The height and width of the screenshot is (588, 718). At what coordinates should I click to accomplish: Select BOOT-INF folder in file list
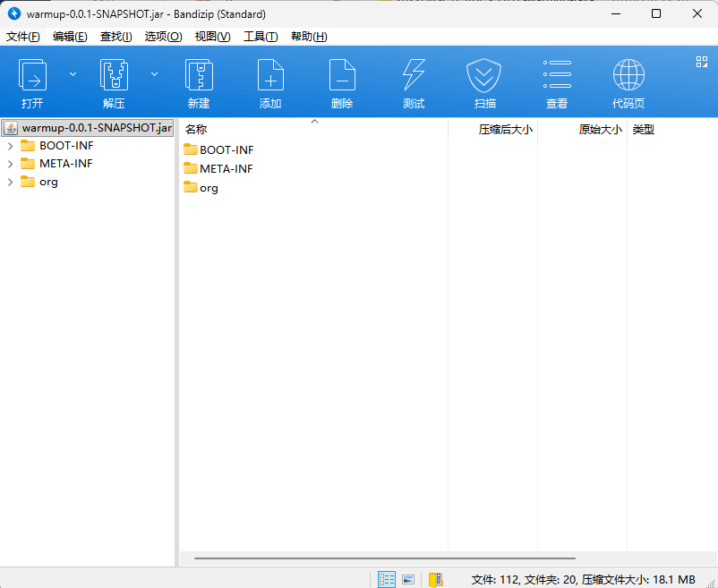pyautogui.click(x=218, y=149)
